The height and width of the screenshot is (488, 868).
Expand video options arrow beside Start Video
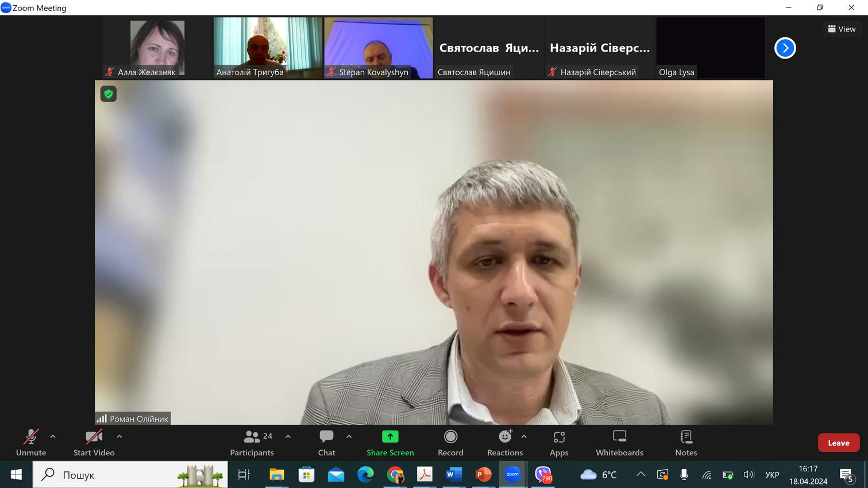point(119,436)
